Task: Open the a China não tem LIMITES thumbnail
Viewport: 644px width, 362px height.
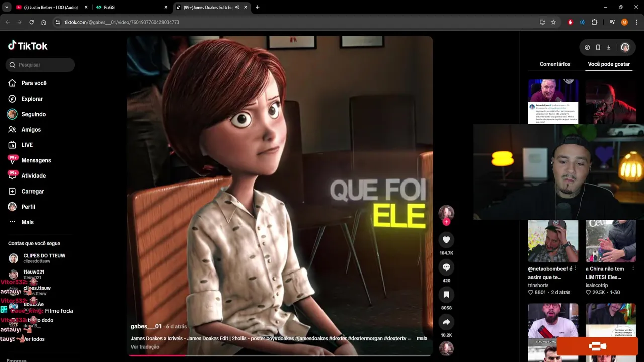Action: click(611, 241)
